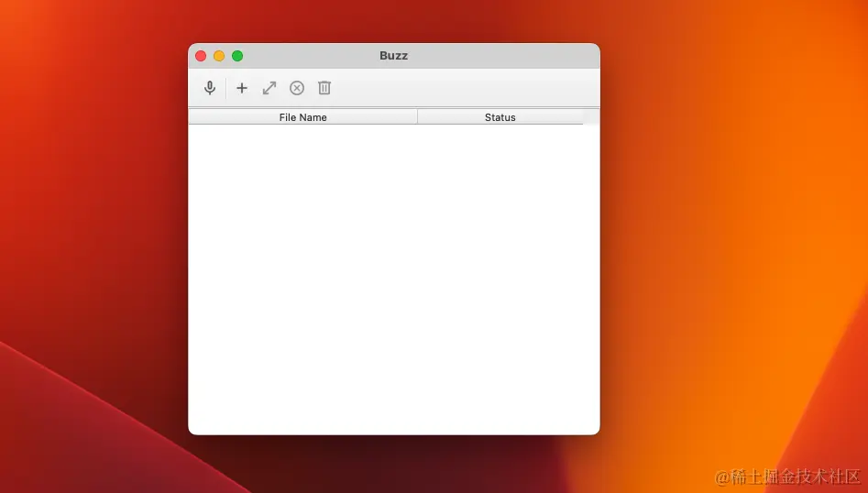
Task: Close the Buzz window
Action: point(201,56)
